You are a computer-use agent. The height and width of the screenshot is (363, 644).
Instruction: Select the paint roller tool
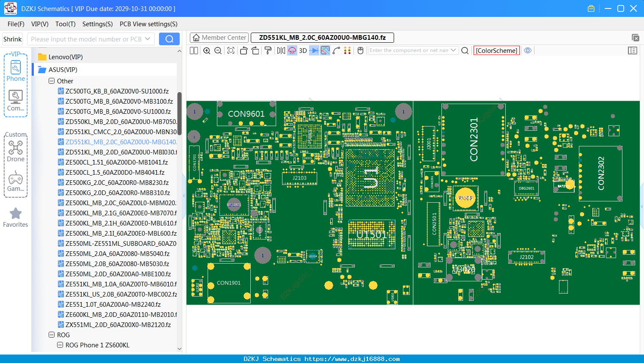pyautogui.click(x=268, y=50)
